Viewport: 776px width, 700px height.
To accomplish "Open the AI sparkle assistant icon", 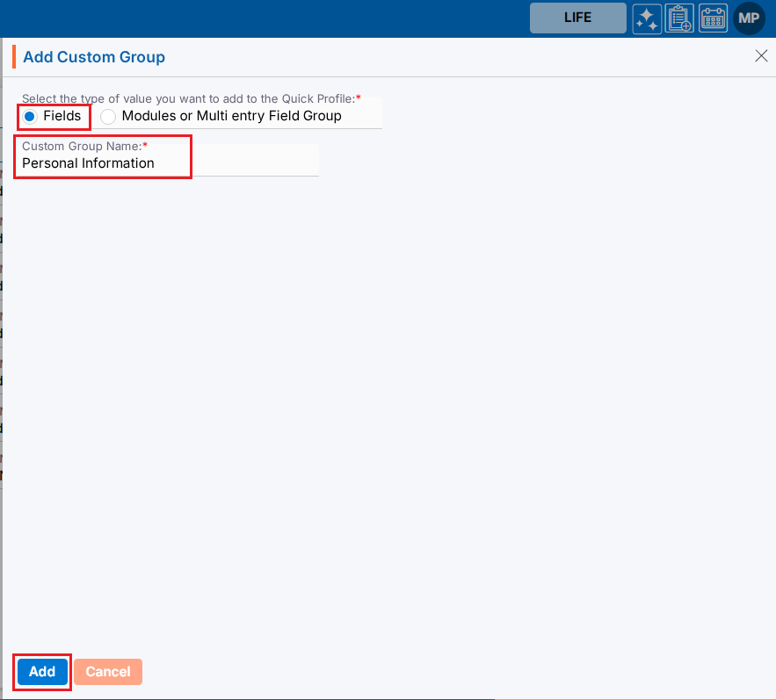I will point(647,18).
